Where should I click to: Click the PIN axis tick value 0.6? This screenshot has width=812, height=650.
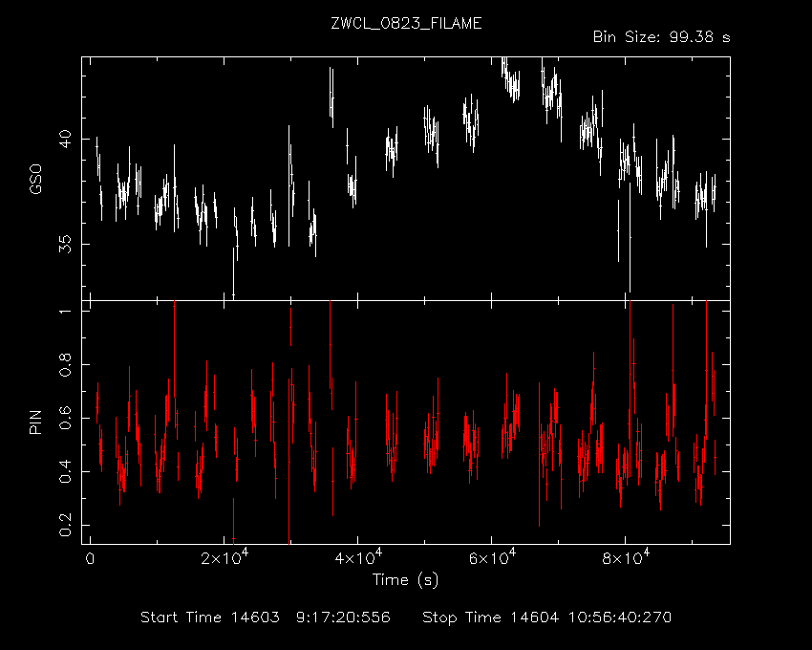pyautogui.click(x=65, y=419)
